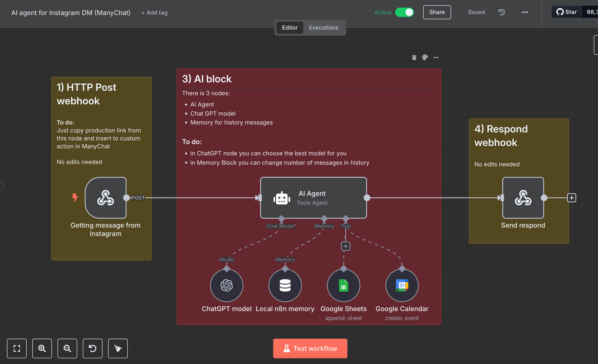Click the workflow title text
The image size is (598, 364).
tap(71, 13)
